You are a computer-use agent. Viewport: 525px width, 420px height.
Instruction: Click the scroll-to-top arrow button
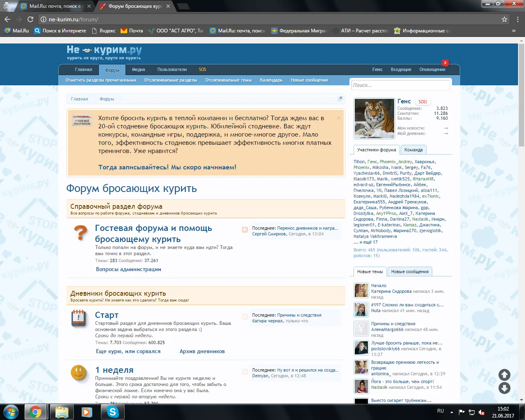tap(504, 374)
